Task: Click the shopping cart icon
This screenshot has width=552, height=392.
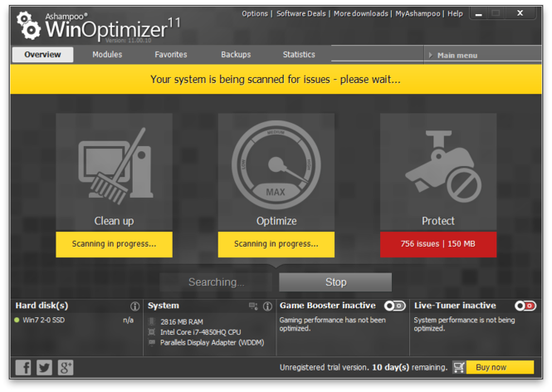Action: pos(459,367)
